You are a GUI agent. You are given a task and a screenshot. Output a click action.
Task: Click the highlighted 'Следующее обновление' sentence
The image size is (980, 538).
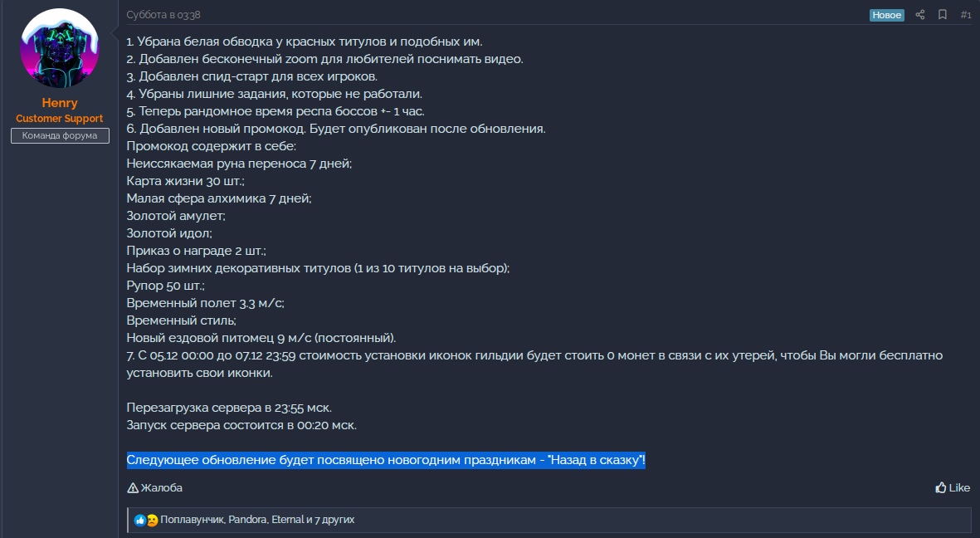[x=386, y=461]
